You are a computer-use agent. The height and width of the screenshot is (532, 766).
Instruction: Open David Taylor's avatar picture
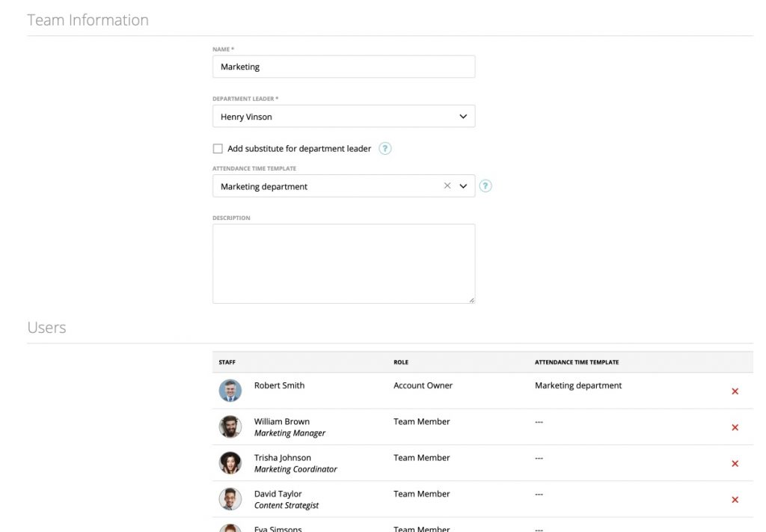pos(230,499)
